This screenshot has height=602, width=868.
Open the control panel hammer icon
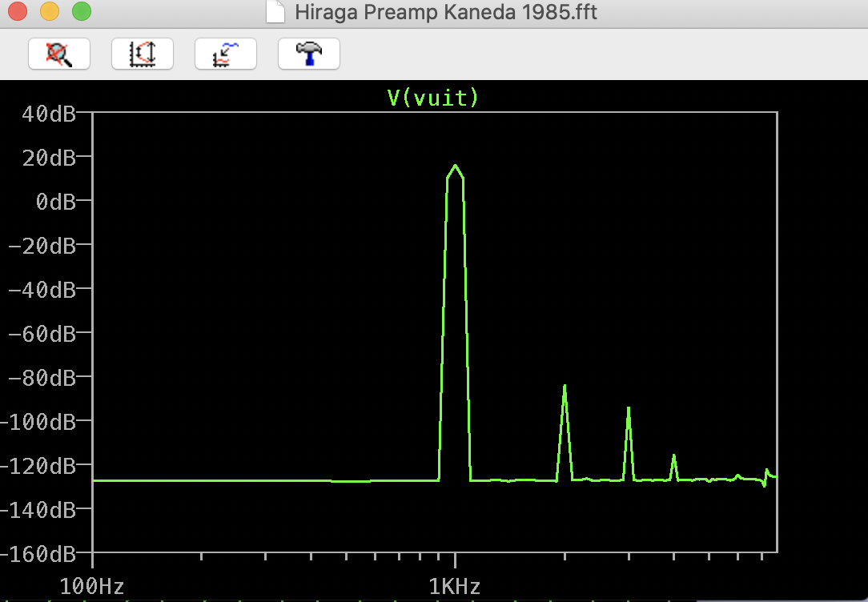point(309,54)
